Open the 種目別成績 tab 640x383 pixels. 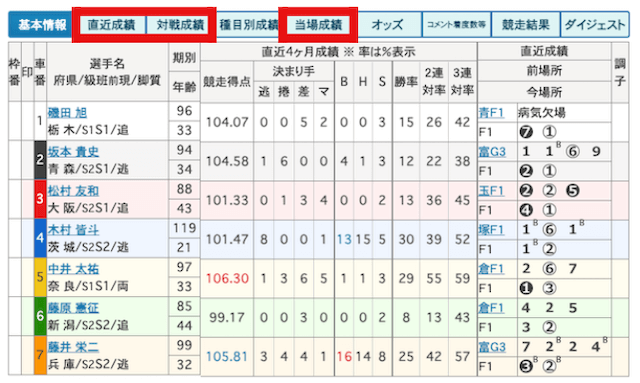click(248, 25)
